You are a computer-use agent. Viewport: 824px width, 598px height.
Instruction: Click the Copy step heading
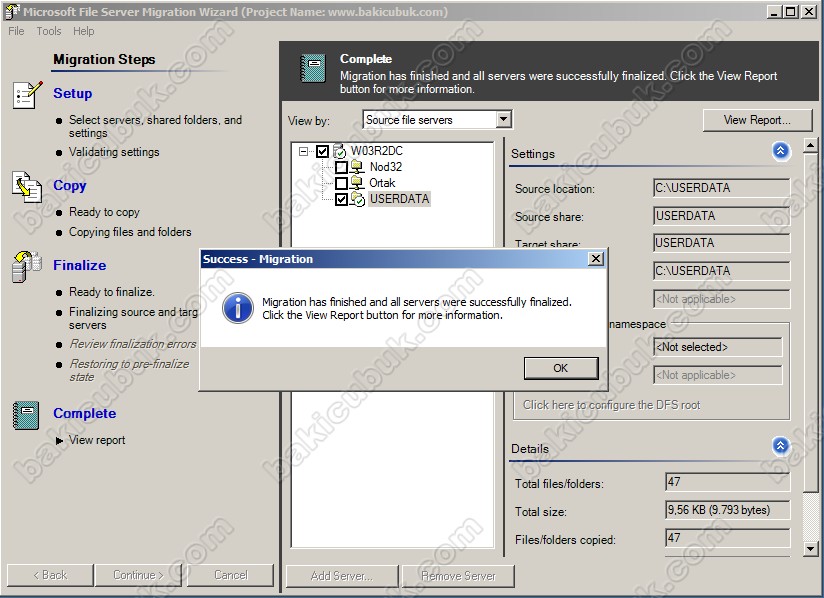[69, 185]
